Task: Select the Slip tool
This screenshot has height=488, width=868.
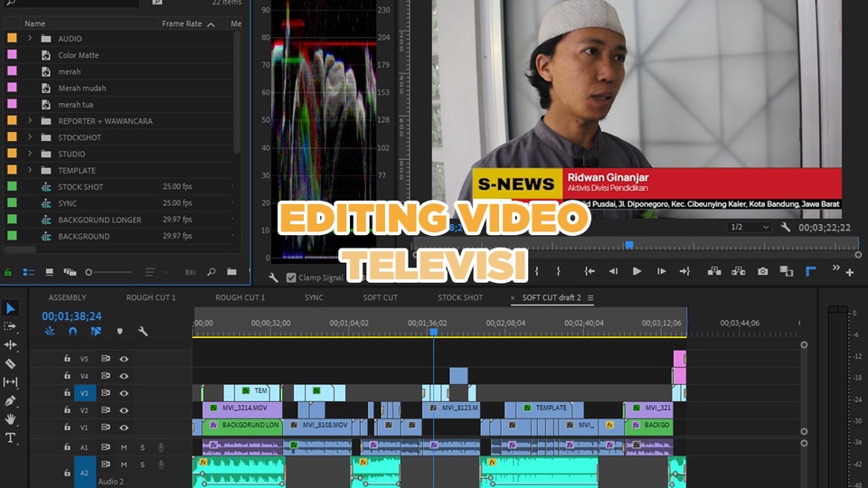Action: click(11, 381)
